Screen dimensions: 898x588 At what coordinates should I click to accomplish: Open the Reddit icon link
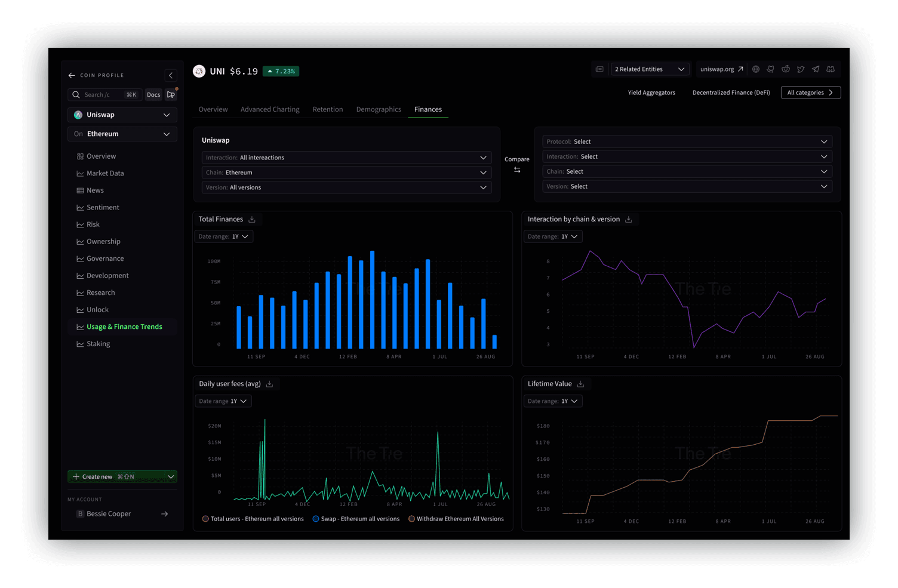[786, 69]
